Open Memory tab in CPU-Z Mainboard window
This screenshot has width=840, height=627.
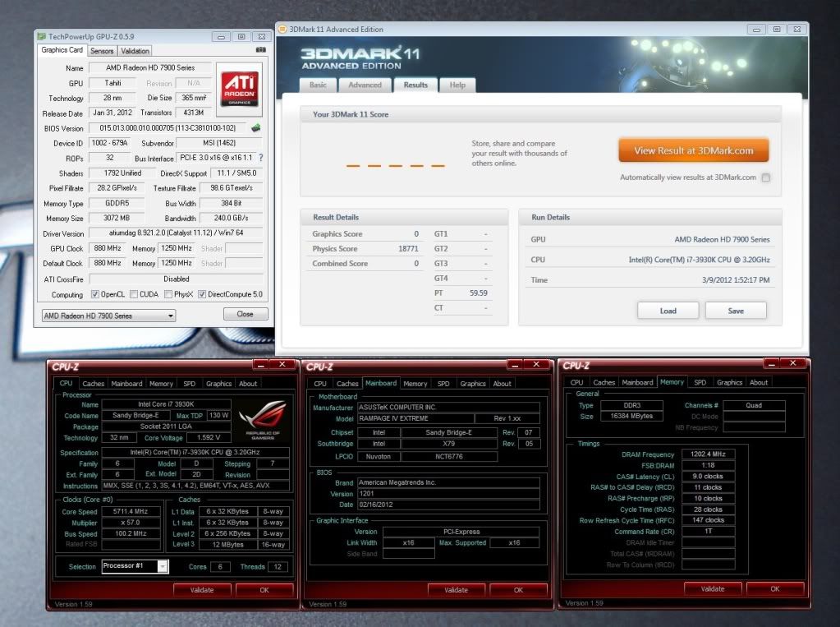pos(415,384)
